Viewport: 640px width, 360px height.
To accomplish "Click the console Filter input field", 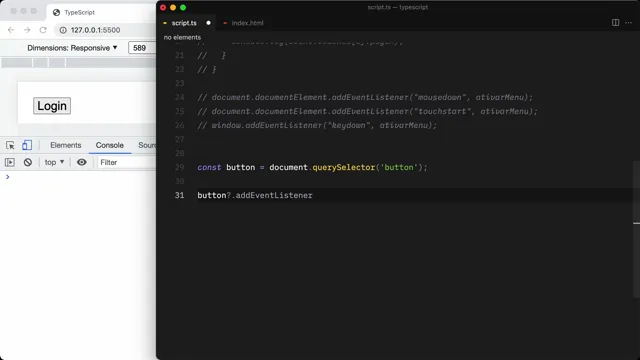I will pyautogui.click(x=127, y=162).
